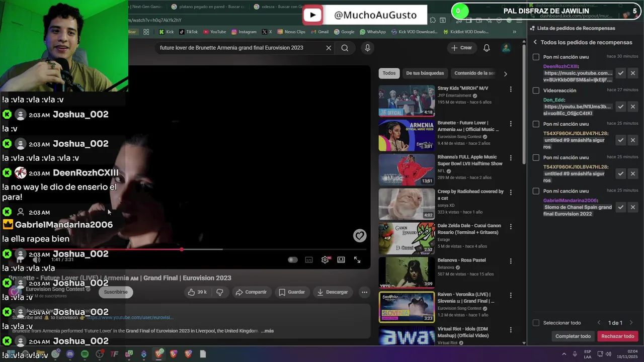Open the YouTube account avatar menu
The image size is (644, 362).
pyautogui.click(x=506, y=48)
